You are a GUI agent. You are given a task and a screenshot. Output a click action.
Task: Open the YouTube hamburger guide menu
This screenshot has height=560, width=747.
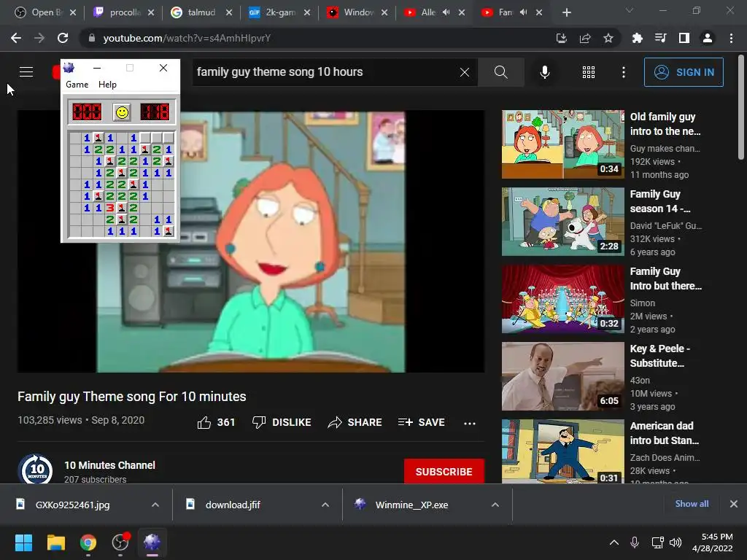(26, 72)
